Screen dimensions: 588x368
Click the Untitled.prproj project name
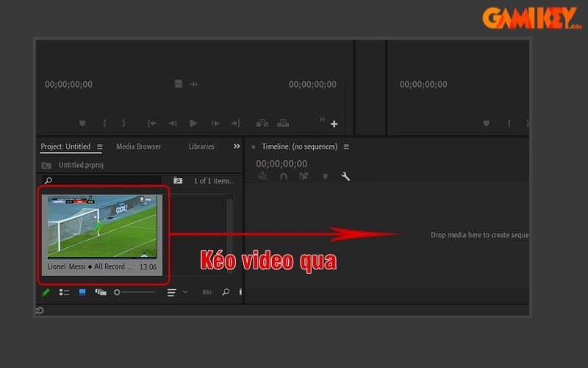click(81, 165)
